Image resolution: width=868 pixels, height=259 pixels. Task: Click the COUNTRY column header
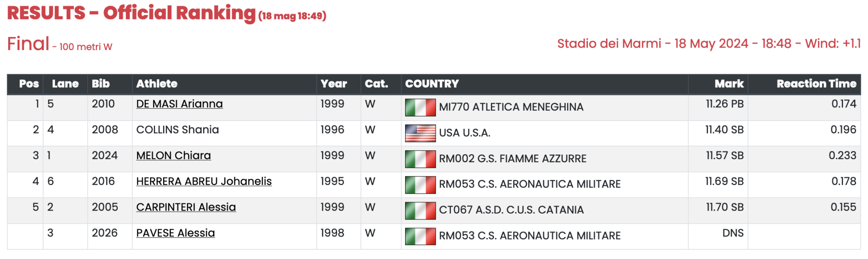[x=432, y=84]
